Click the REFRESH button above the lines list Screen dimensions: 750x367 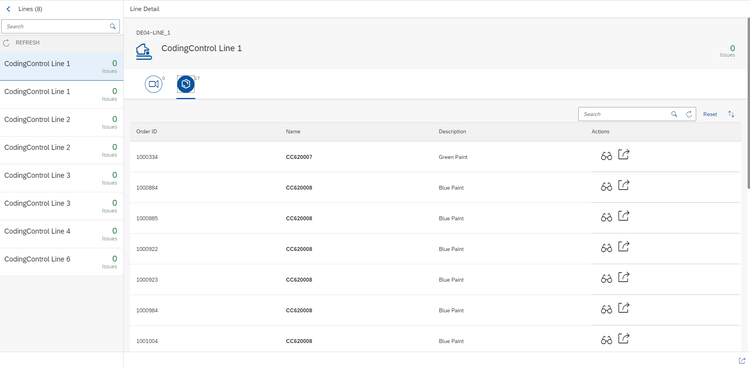click(x=22, y=43)
